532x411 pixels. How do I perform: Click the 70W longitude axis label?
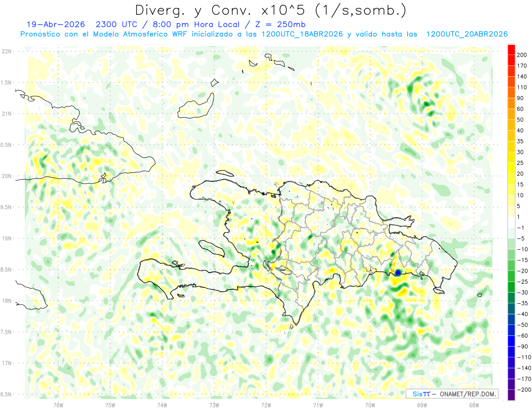coord(370,405)
